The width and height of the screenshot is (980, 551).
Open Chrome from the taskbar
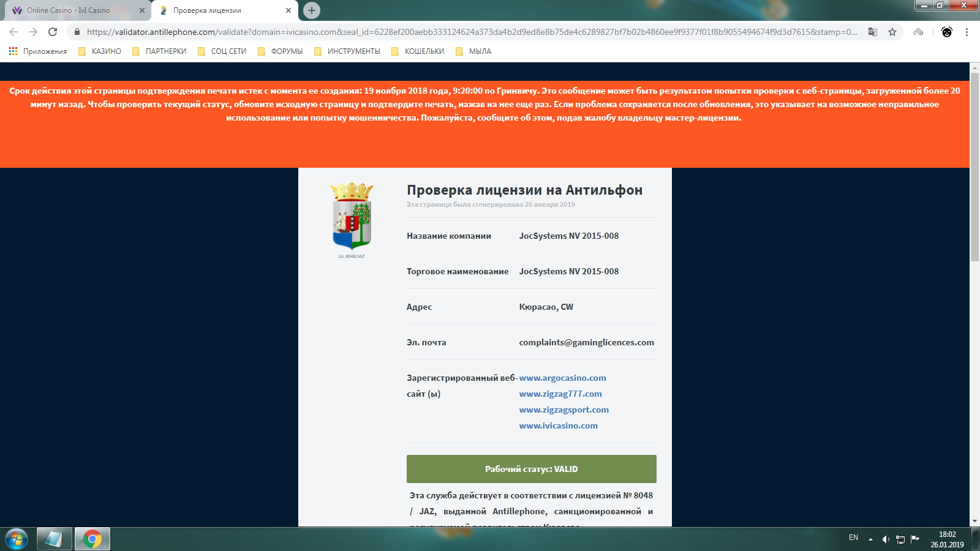pyautogui.click(x=92, y=539)
